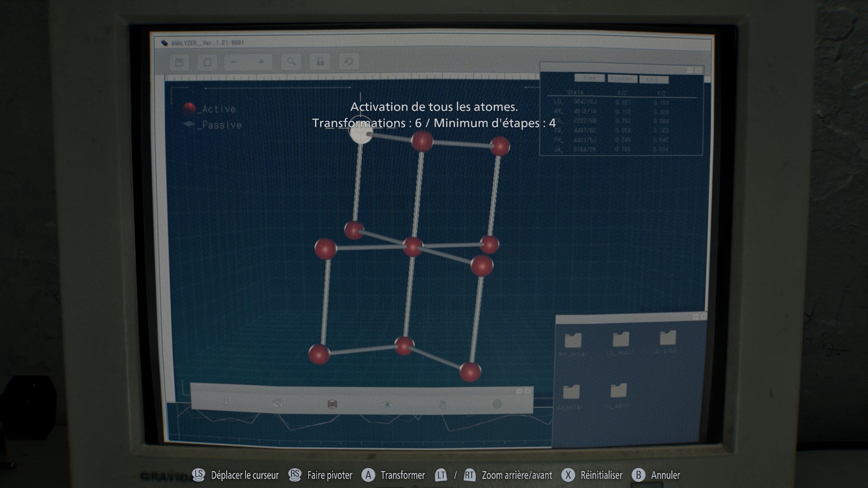This screenshot has height=488, width=868.
Task: Toggle the eye visibility icon
Action: click(387, 404)
